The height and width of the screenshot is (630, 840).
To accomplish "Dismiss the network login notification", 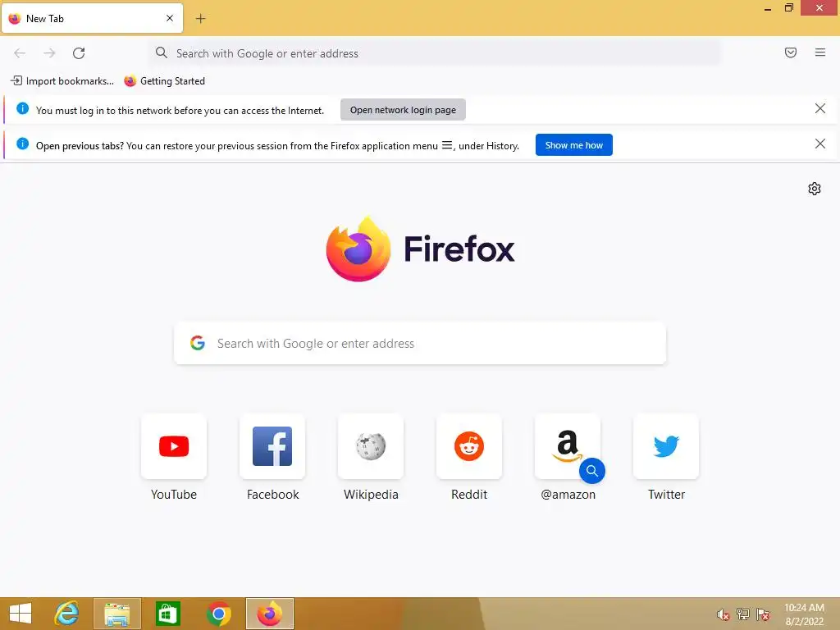I will tap(819, 109).
